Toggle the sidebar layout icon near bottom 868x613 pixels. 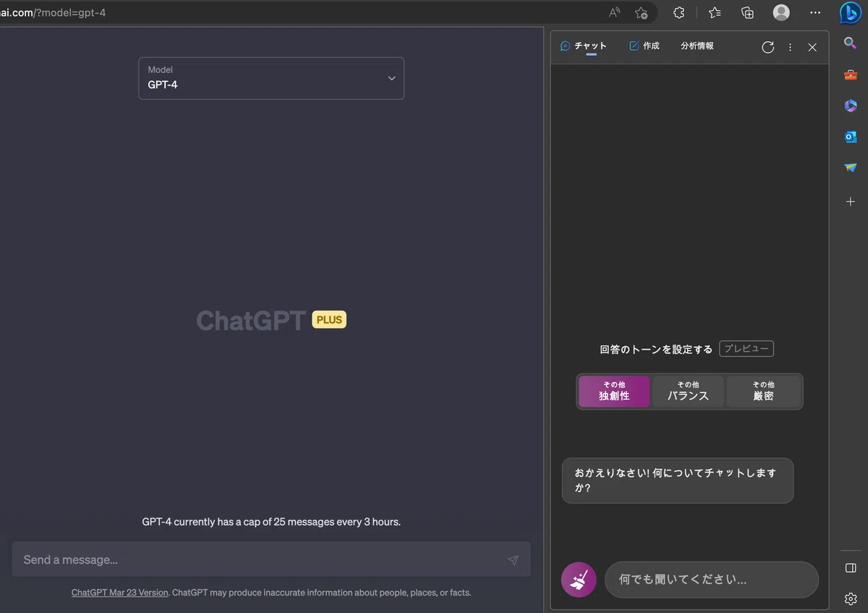point(851,568)
